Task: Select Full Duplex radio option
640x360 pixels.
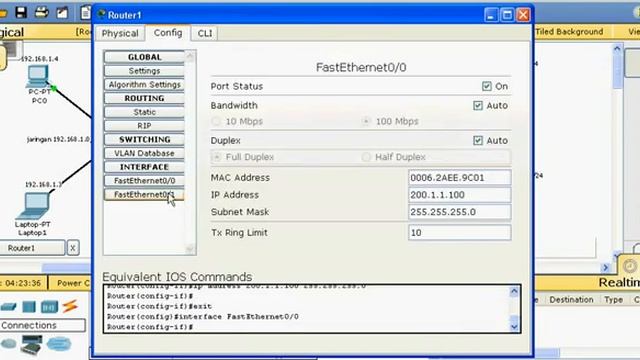Action: click(217, 157)
